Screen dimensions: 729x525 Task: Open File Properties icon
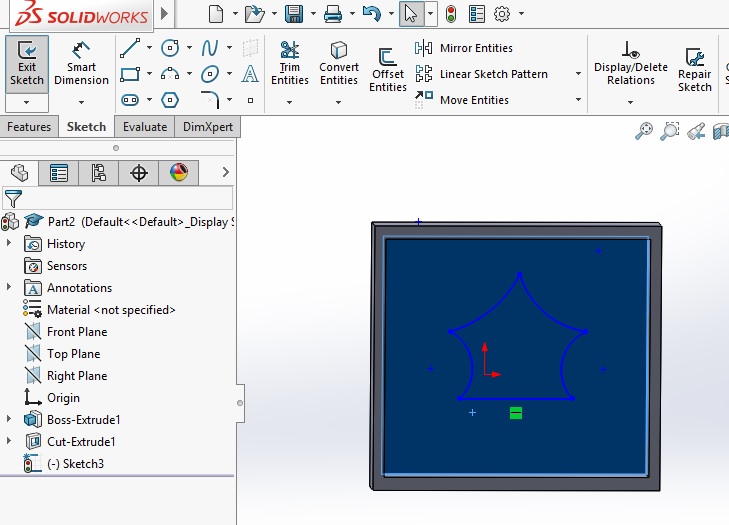pyautogui.click(x=477, y=14)
